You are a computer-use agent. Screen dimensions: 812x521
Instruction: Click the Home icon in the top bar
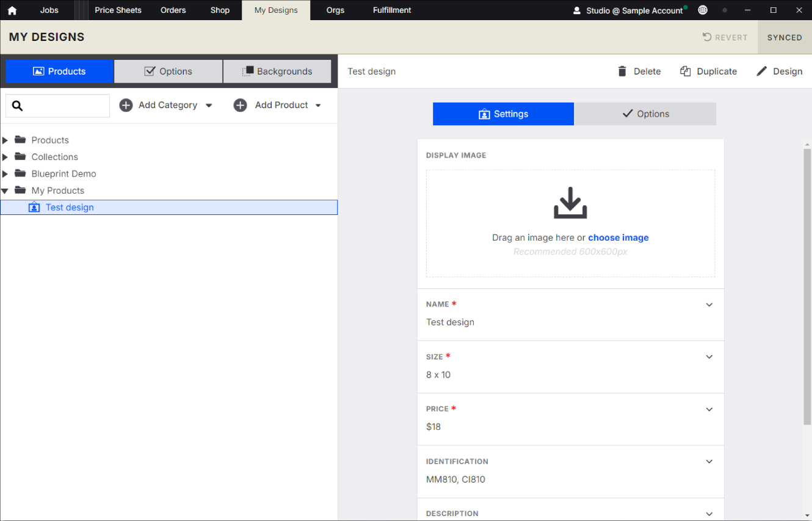tap(12, 10)
